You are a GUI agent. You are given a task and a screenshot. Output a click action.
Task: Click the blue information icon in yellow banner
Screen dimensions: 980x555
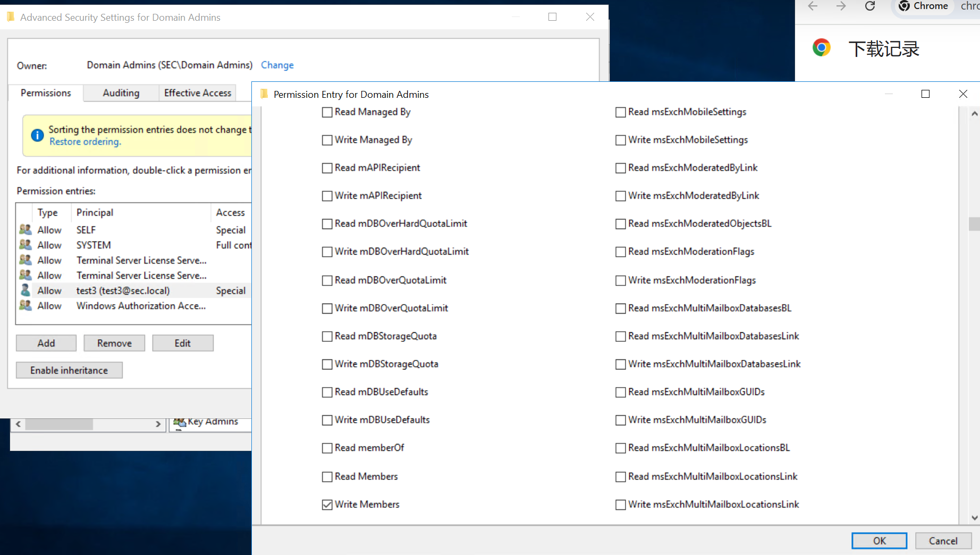[x=37, y=136]
